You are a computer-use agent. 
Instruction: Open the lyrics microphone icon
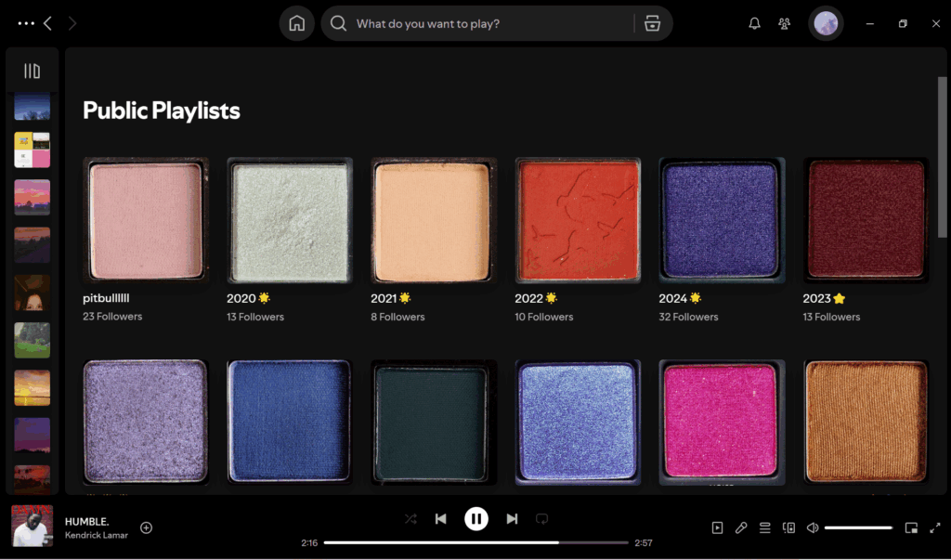(741, 527)
